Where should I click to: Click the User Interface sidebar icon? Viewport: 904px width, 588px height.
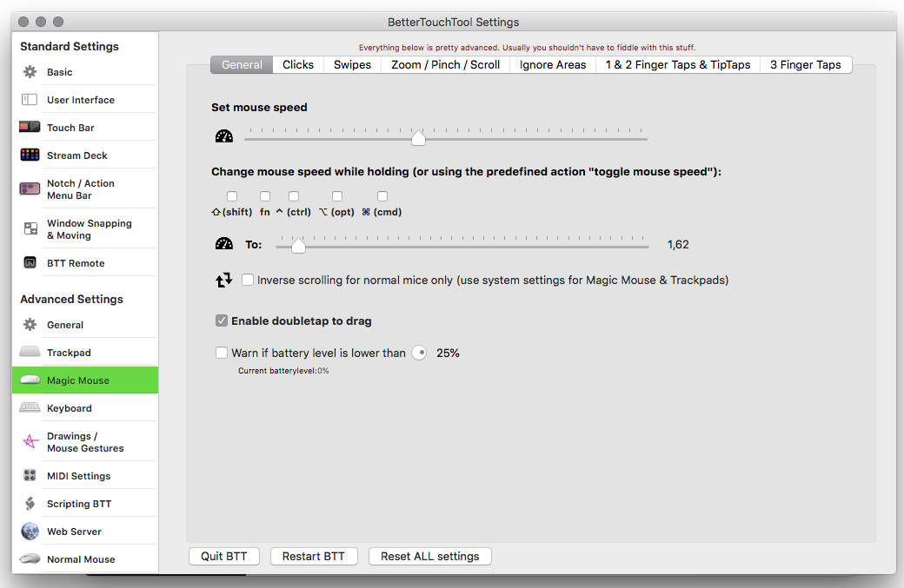(x=30, y=100)
